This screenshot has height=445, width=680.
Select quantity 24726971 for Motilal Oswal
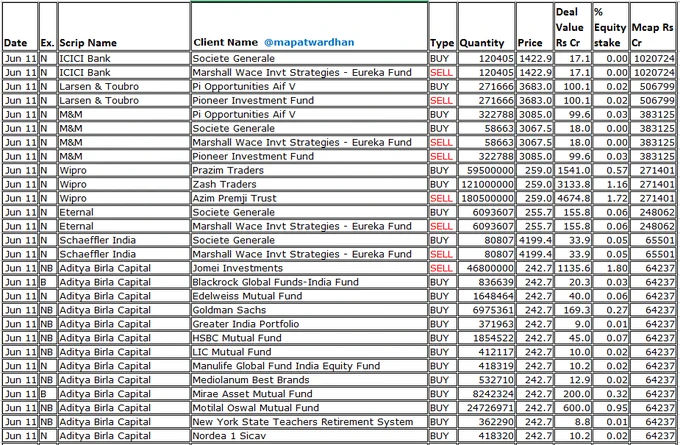click(x=486, y=408)
